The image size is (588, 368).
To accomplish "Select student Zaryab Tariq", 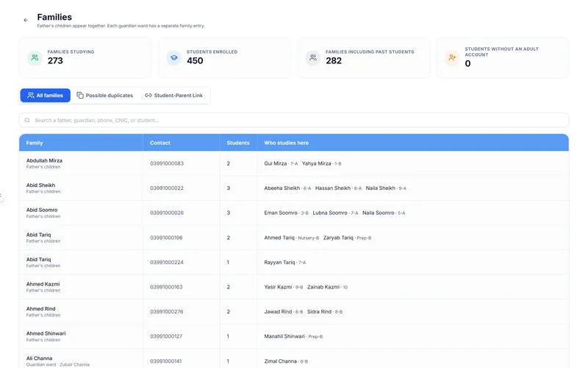I will pos(338,238).
